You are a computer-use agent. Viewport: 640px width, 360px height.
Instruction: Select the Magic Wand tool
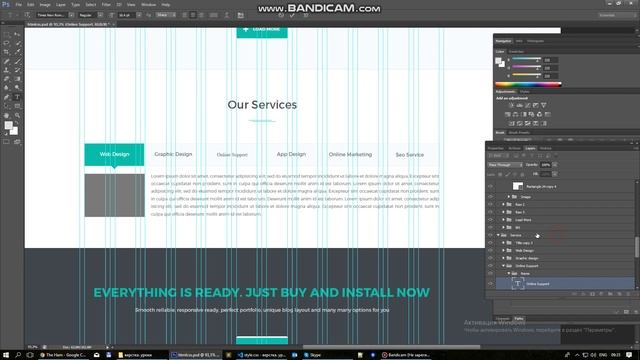(17, 43)
